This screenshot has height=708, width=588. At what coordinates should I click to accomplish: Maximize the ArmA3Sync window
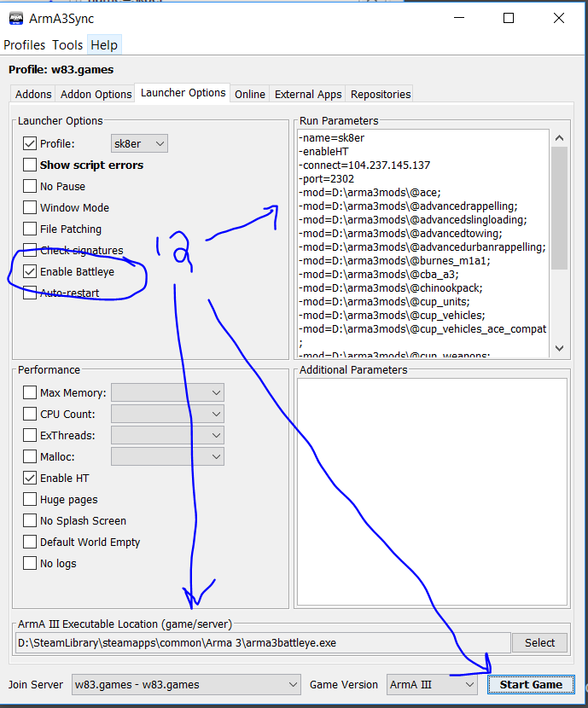pyautogui.click(x=509, y=18)
